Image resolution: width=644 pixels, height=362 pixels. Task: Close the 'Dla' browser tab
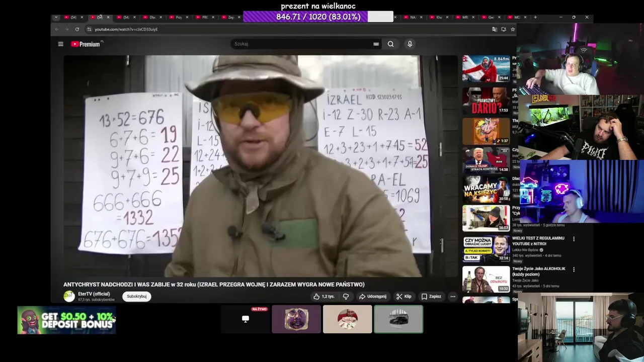pos(160,17)
